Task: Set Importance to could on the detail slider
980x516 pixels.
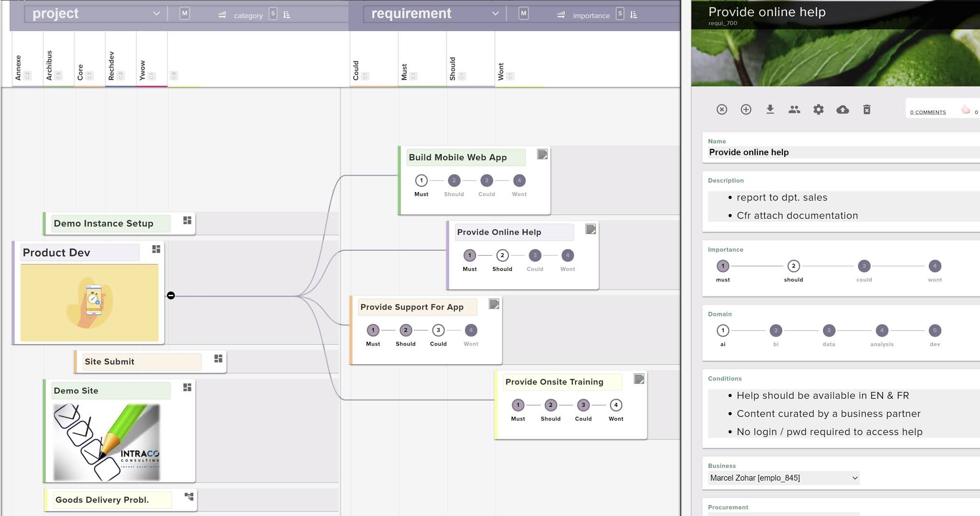Action: [x=864, y=267]
